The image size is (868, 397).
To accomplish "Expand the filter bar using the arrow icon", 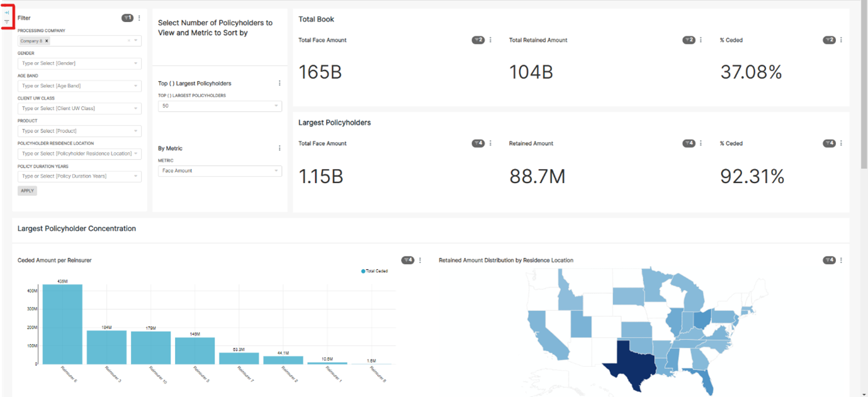I will click(x=6, y=13).
